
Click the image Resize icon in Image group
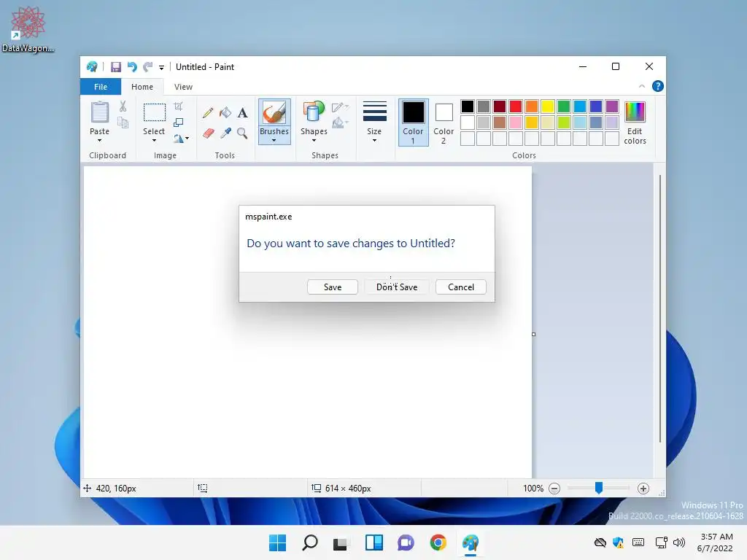click(179, 122)
